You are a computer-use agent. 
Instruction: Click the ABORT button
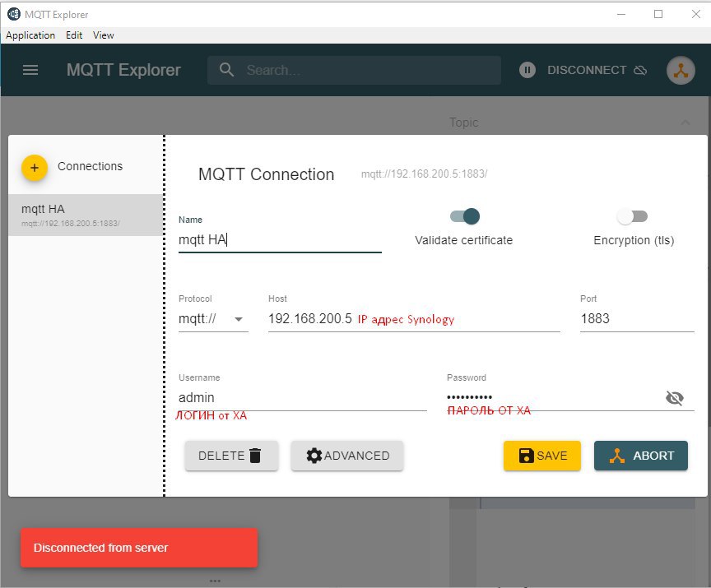click(x=641, y=456)
